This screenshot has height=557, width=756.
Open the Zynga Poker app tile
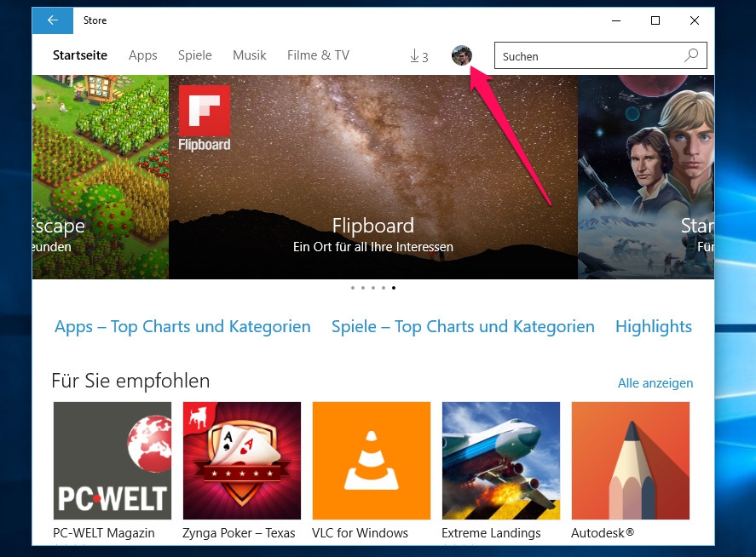click(242, 461)
